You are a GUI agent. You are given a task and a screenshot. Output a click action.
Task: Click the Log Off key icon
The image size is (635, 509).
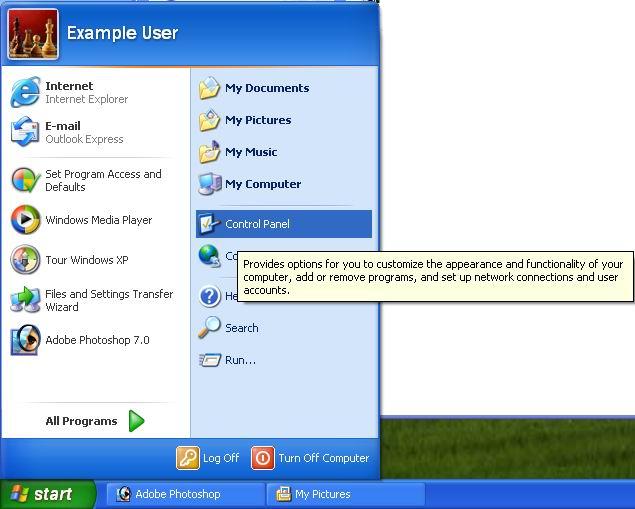point(188,458)
